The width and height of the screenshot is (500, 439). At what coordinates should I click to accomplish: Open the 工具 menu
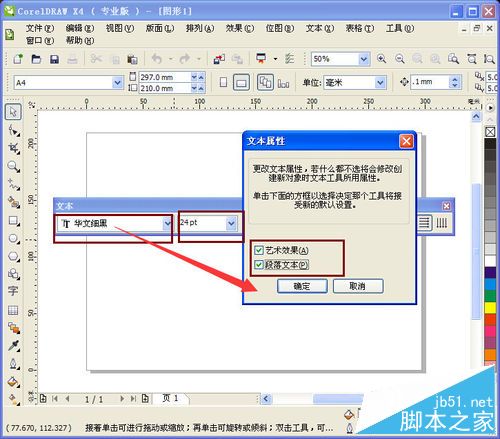click(400, 29)
